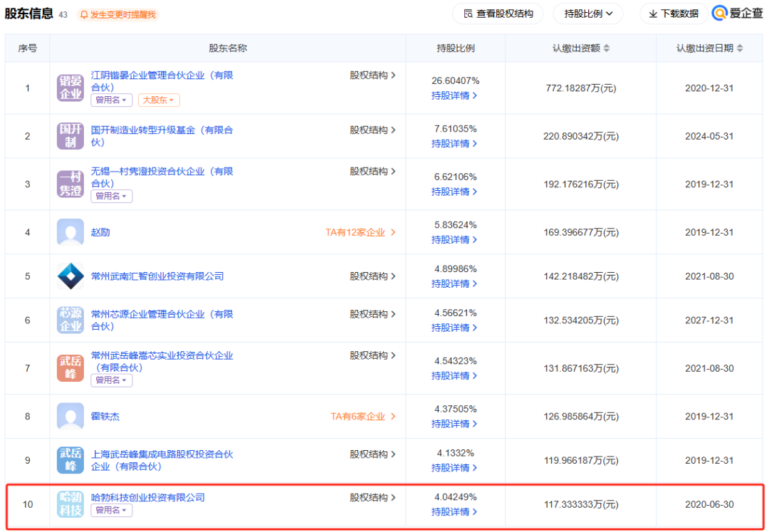The height and width of the screenshot is (532, 769).
Task: Click the 772.18287万(元) amount cell
Action: coord(581,88)
